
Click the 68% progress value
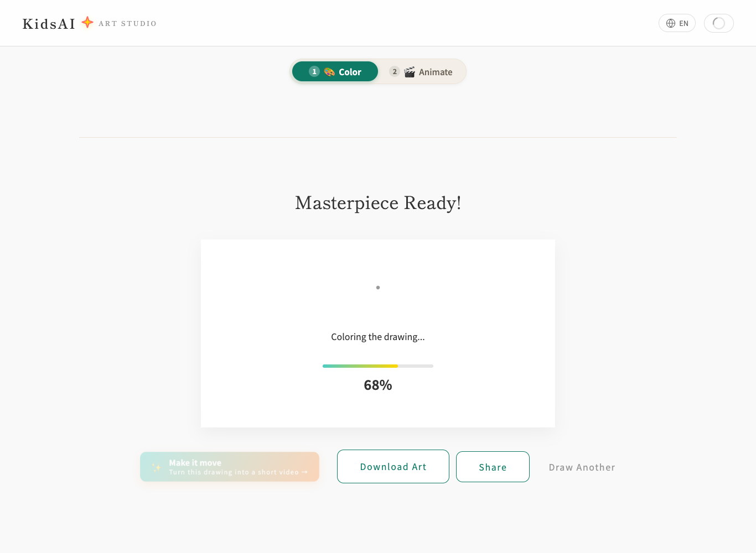point(378,385)
